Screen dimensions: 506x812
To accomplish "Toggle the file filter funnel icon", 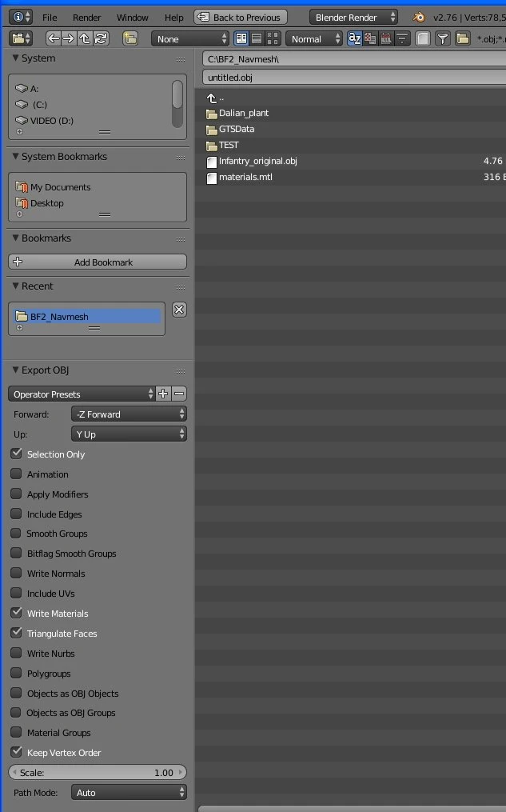I will (443, 38).
